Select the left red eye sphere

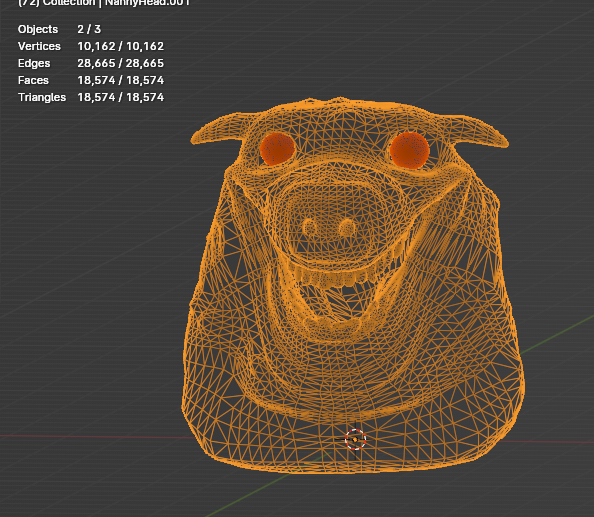click(278, 149)
